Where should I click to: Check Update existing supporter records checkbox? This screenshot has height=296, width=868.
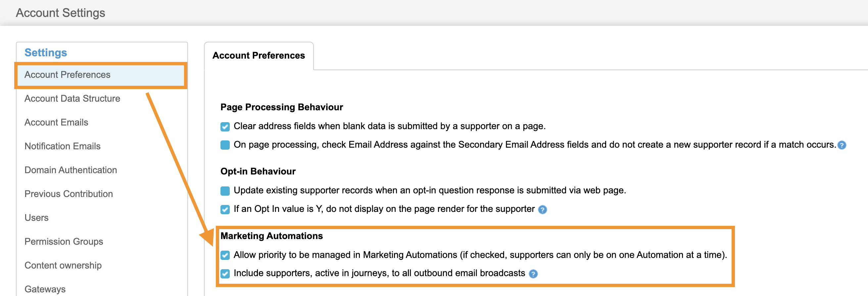225,191
